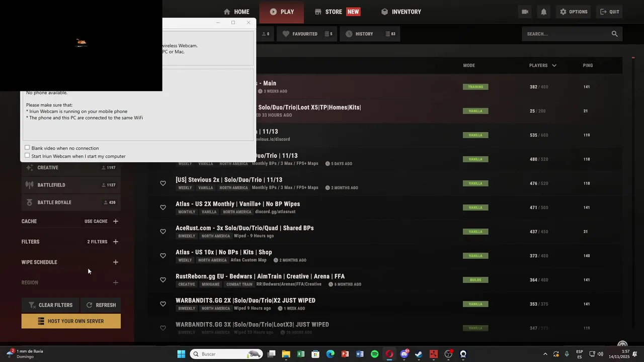644x362 pixels.
Task: Open the Store tab
Action: 337,12
